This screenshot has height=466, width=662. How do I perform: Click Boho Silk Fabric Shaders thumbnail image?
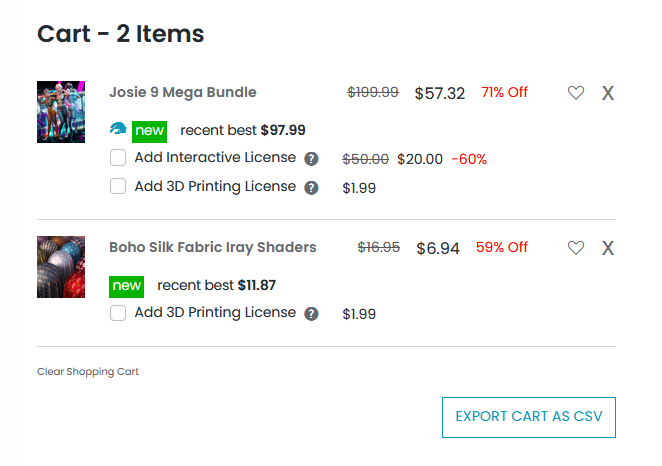61,267
